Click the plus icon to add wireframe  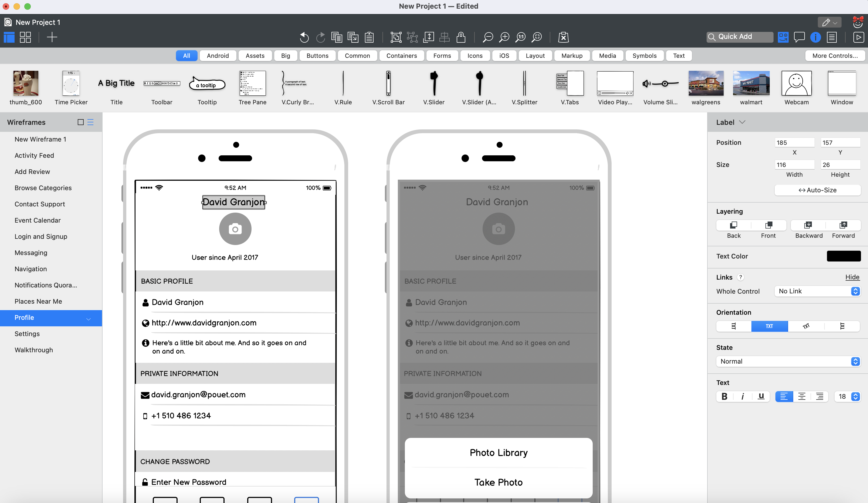[52, 37]
